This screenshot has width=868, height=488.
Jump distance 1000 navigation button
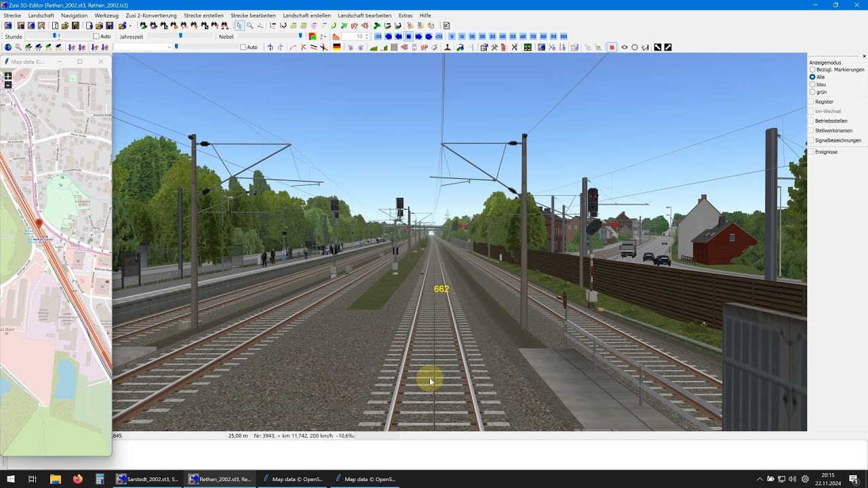click(564, 37)
